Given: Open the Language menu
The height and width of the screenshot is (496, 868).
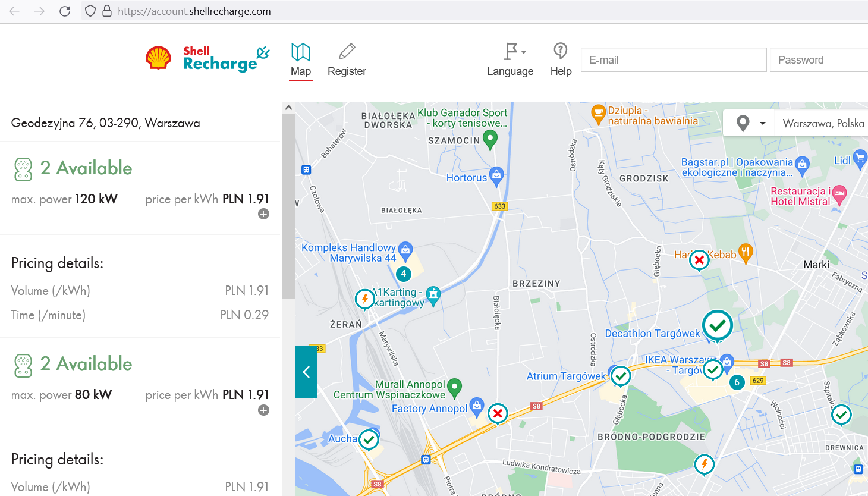Looking at the screenshot, I should tap(510, 60).
